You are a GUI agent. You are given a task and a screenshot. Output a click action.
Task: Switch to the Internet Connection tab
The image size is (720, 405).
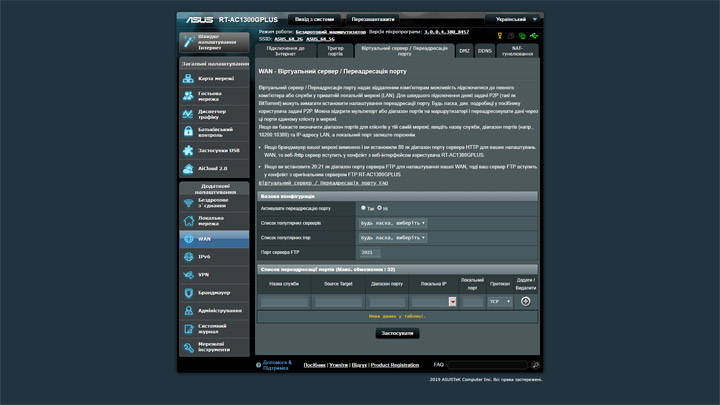[285, 51]
